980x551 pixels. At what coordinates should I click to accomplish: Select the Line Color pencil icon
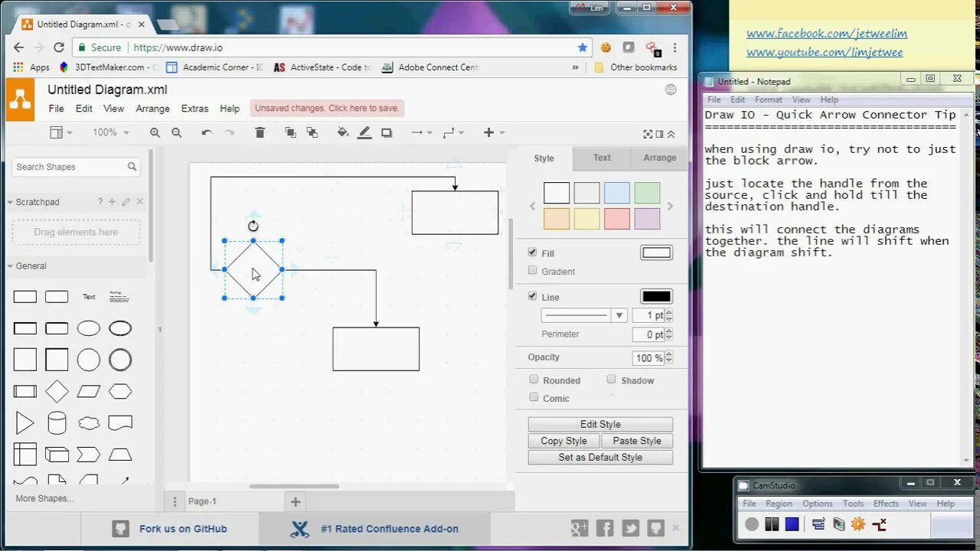364,132
